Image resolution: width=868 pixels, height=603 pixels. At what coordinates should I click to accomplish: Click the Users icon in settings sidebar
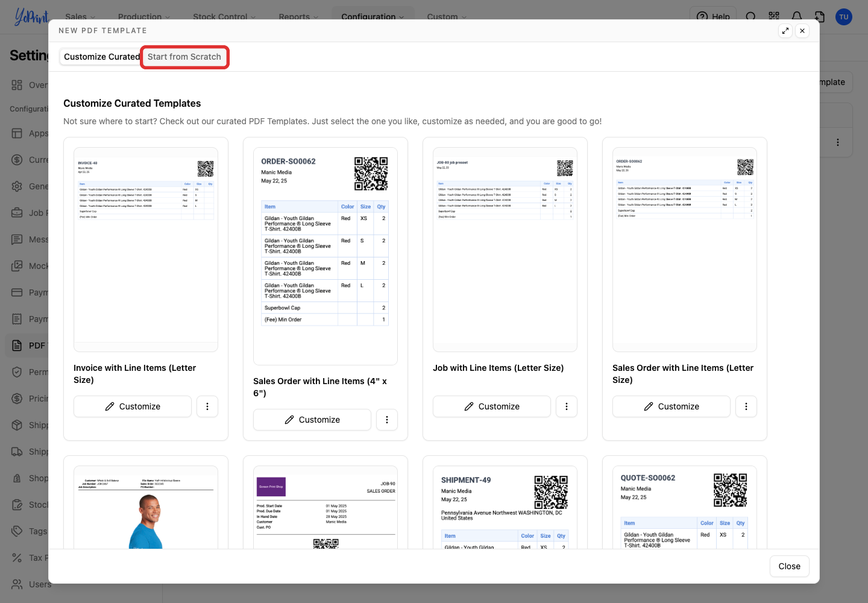[17, 584]
